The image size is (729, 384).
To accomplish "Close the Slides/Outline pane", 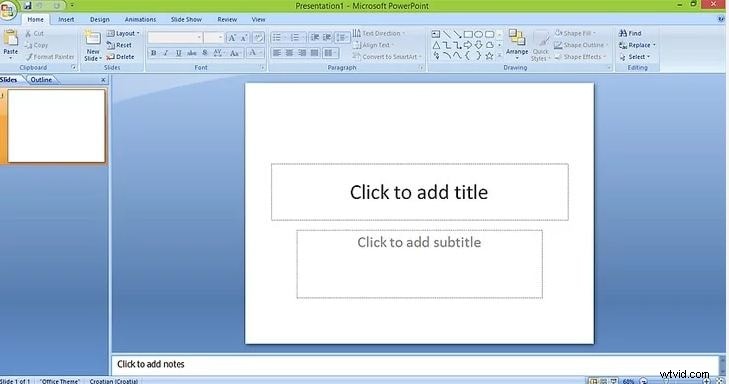I will tap(103, 80).
